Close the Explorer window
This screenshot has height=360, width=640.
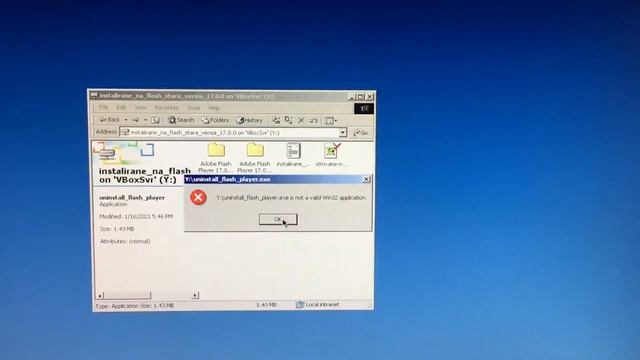tap(369, 97)
